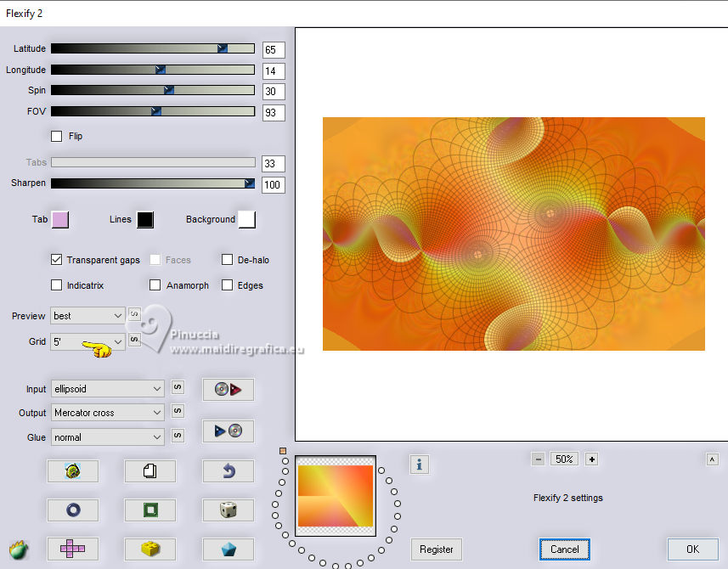Click the Latitude value field showing 65
This screenshot has width=728, height=569.
[x=274, y=49]
